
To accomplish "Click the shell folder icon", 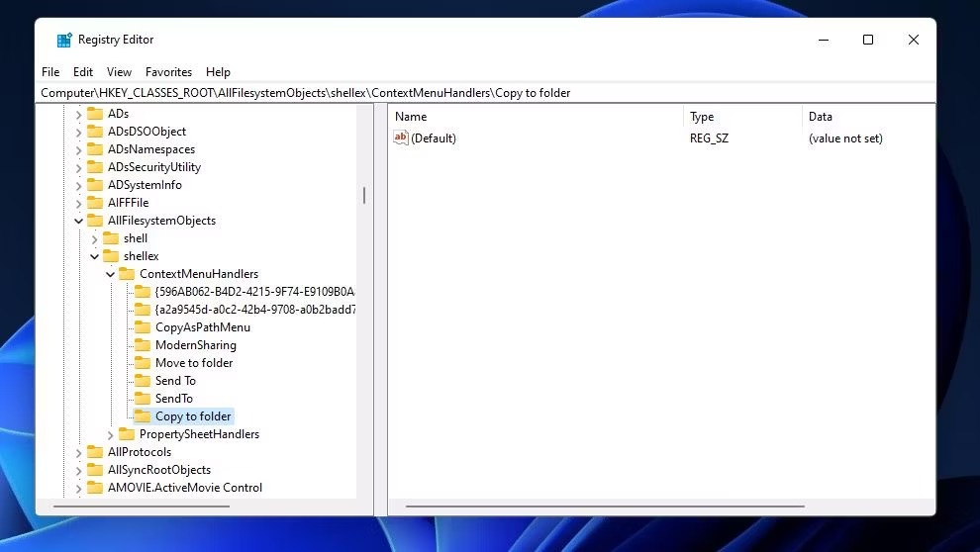I will [x=111, y=237].
